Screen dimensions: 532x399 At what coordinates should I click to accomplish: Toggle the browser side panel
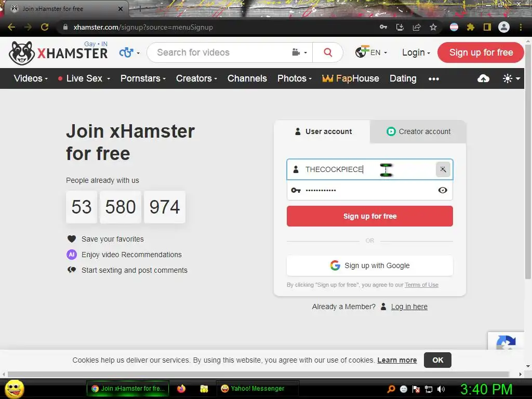[x=487, y=27]
